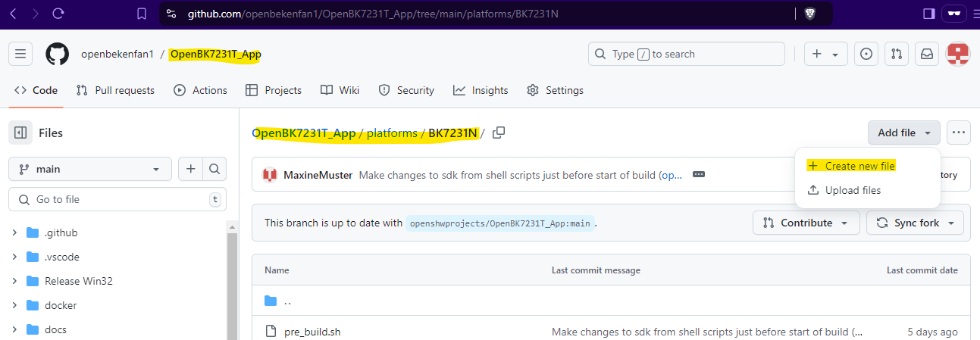Screen dimensions: 980x340
Task: Reload the page with refresh icon
Action: click(x=58, y=13)
